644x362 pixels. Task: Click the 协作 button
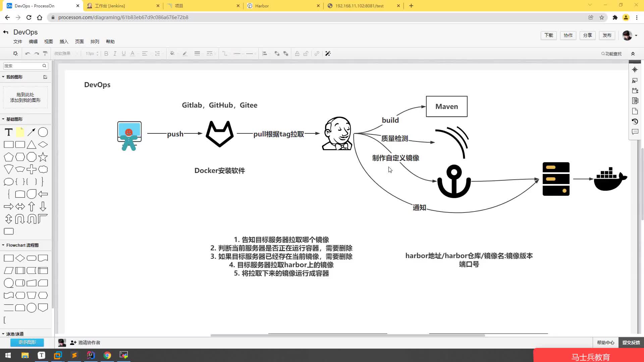click(568, 35)
